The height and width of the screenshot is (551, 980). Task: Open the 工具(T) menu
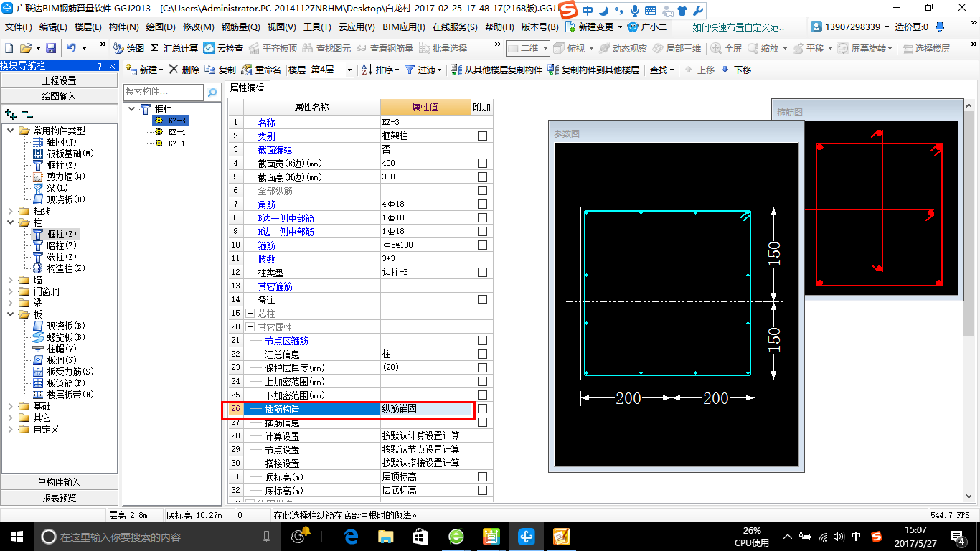pyautogui.click(x=317, y=27)
